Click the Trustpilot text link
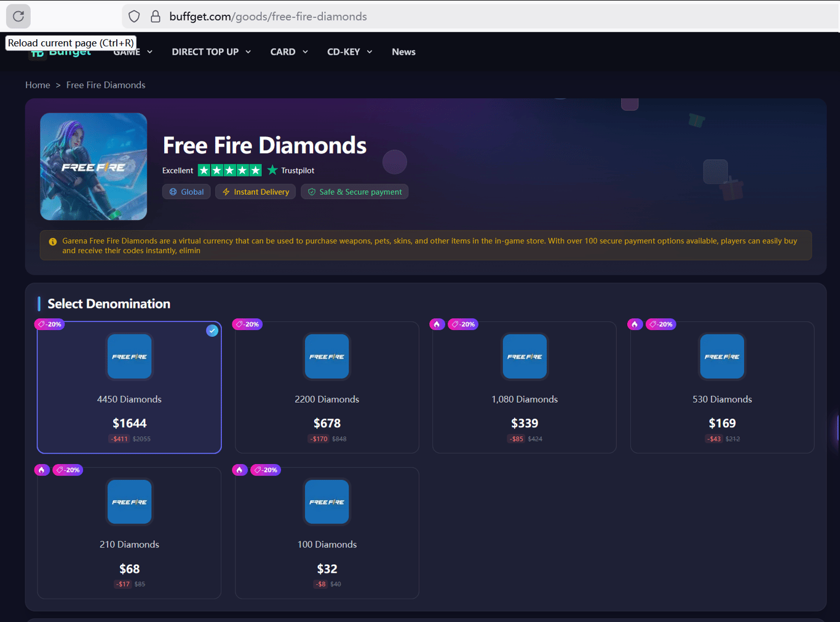 [298, 170]
